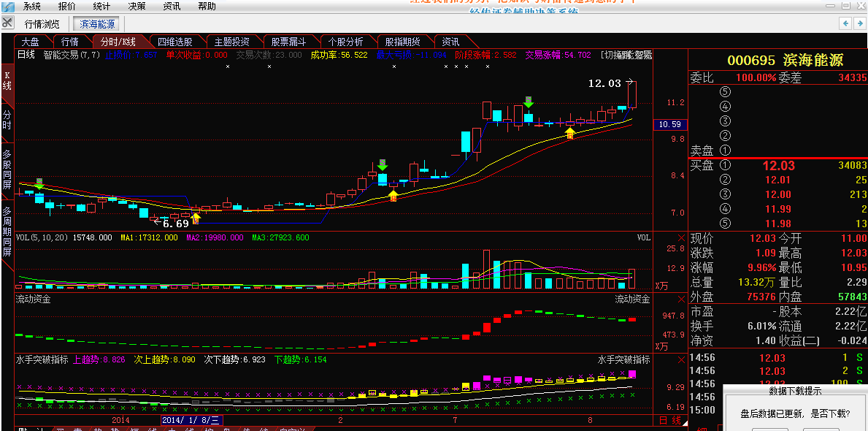Close the VOL indicator panel with red X

681,238
